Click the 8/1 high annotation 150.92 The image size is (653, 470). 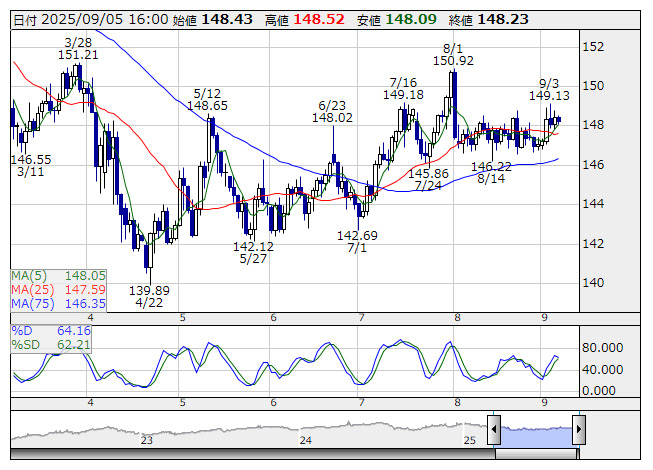(x=453, y=62)
